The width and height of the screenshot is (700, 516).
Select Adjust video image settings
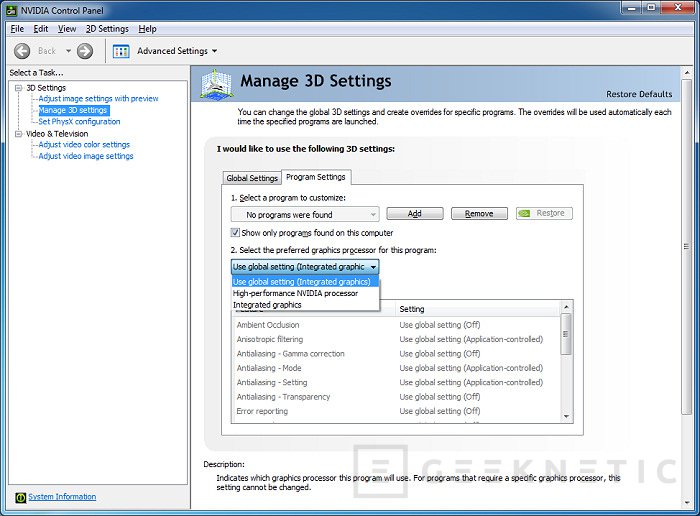point(86,156)
